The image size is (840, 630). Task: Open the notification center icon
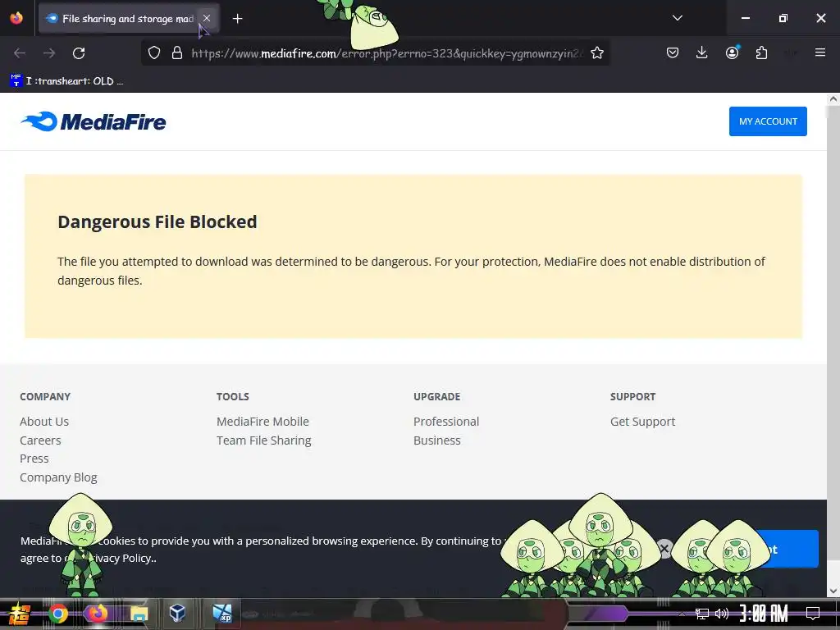pyautogui.click(x=813, y=614)
